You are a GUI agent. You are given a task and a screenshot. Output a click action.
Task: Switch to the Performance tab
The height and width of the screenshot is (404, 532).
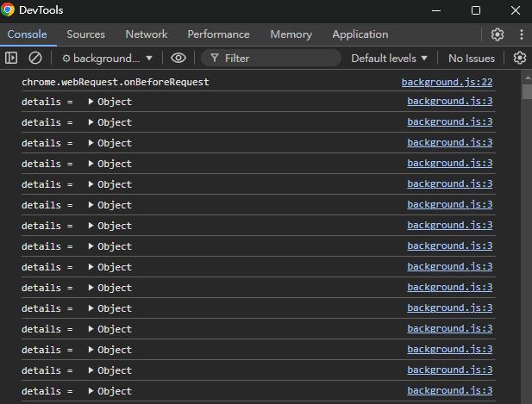click(x=218, y=34)
